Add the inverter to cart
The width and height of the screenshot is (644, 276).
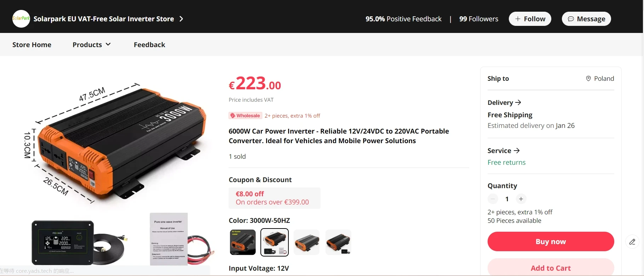[x=551, y=268]
